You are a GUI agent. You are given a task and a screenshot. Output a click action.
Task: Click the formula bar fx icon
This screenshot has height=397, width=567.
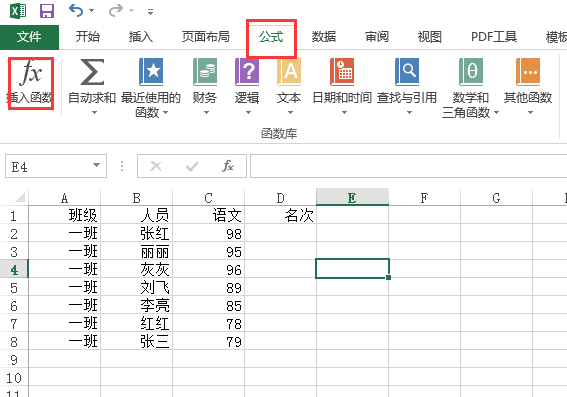tap(228, 166)
